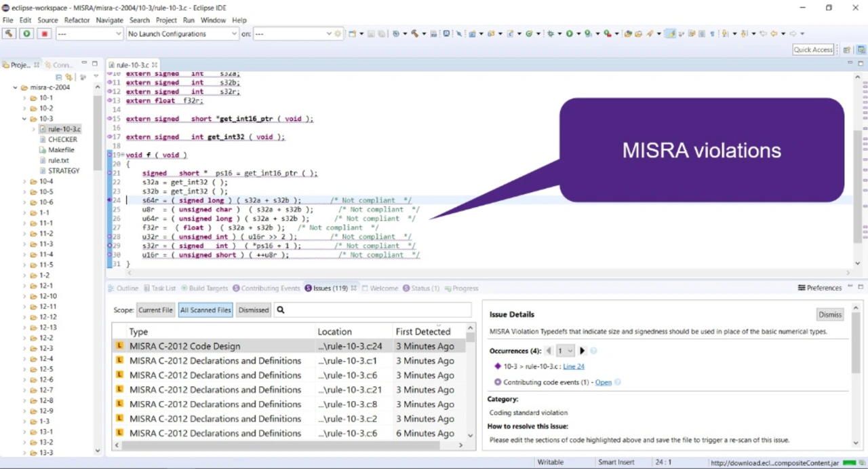Open the Refactor menu
868x469 pixels.
point(77,20)
